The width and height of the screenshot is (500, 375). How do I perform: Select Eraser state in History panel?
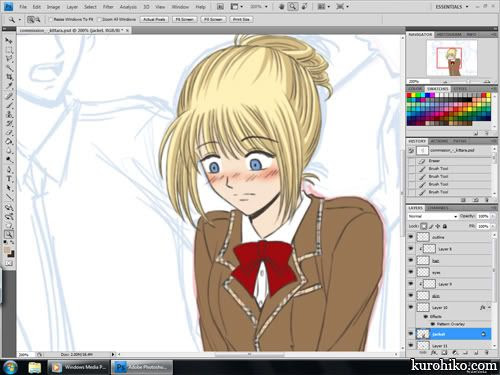pos(450,161)
